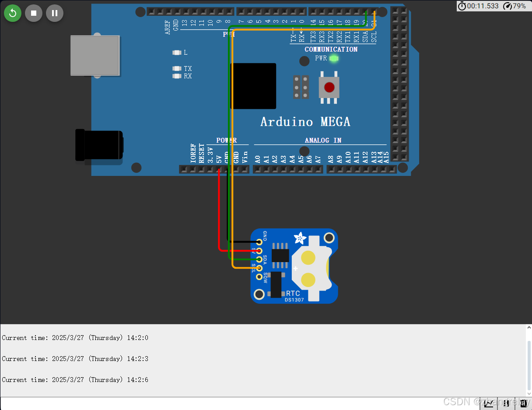The image size is (532, 410).
Task: Pause the serial monitor output stream
Action: tap(507, 403)
